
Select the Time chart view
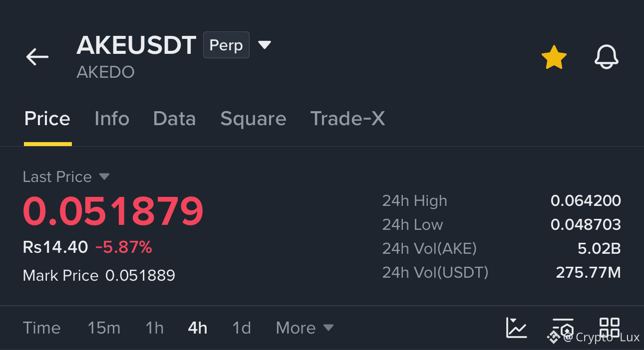coord(41,328)
